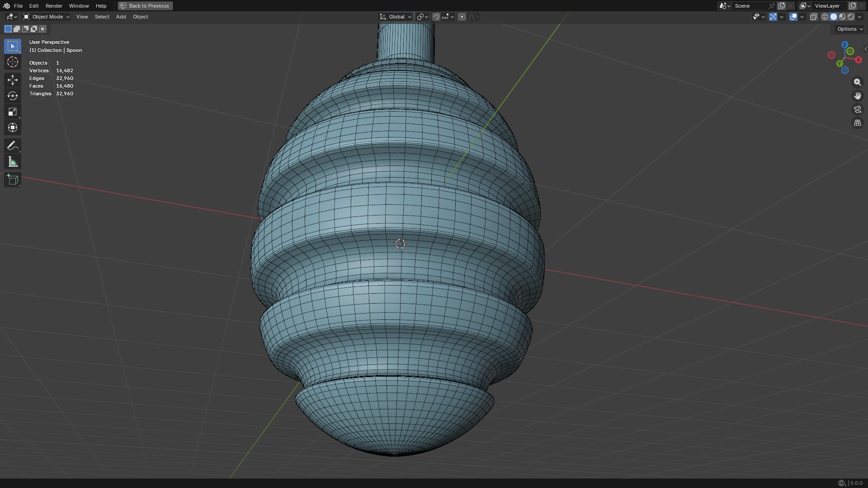The image size is (868, 488).
Task: Click the ViewLayer name field
Action: coord(830,6)
